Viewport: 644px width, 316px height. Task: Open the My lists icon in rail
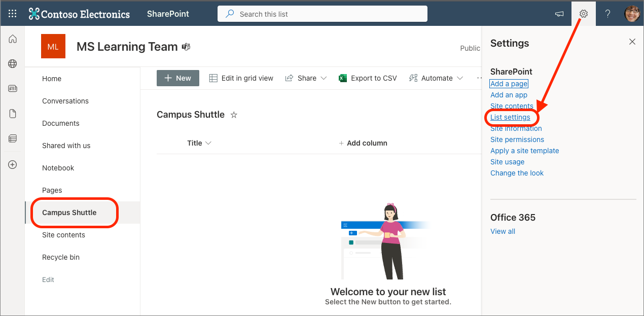click(x=13, y=138)
